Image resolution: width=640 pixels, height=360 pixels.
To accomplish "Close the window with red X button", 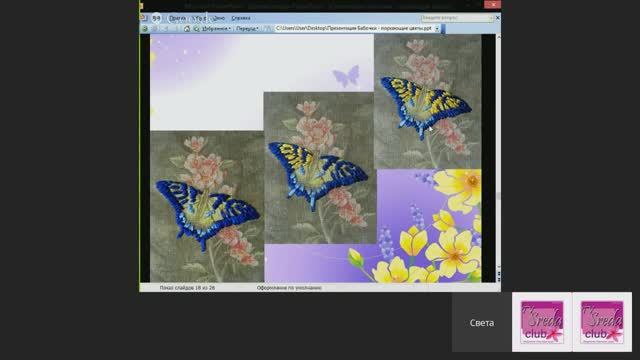I will tap(493, 4).
